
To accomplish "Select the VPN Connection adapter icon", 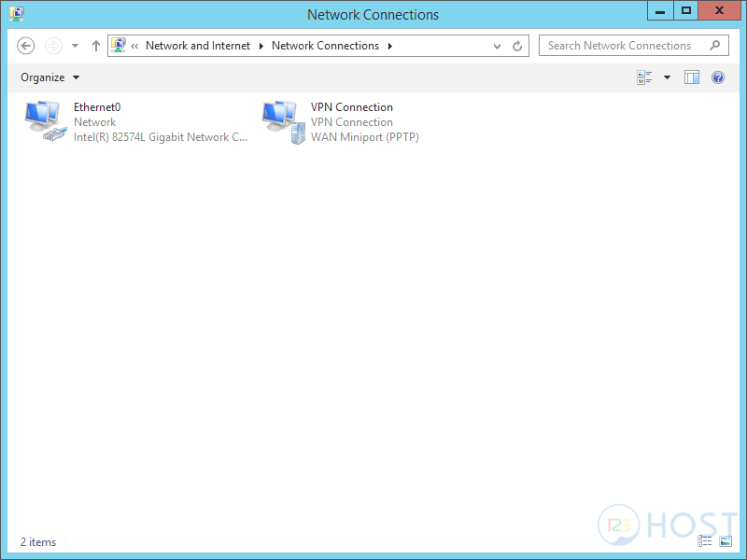I will (284, 122).
